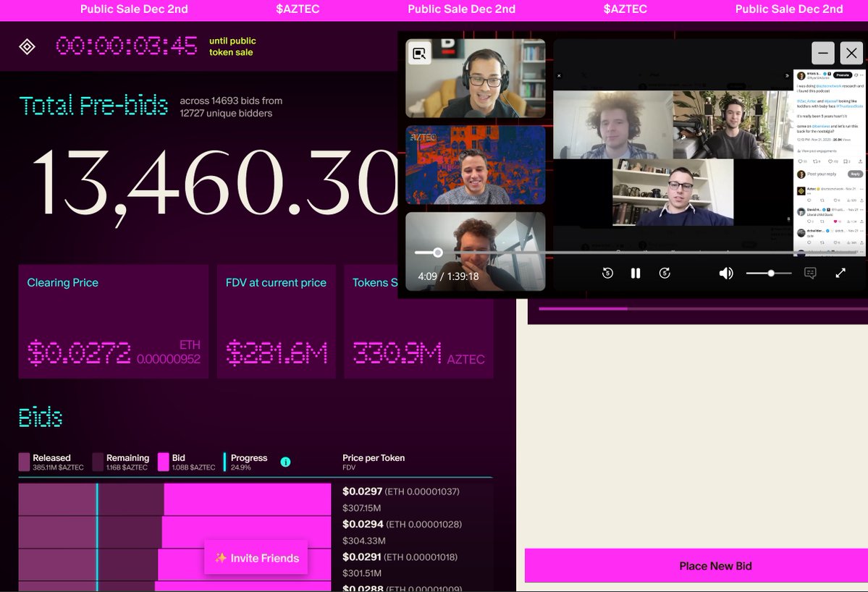The width and height of the screenshot is (868, 592).
Task: Click the 330.9M AZTEC tokens value
Action: point(419,354)
